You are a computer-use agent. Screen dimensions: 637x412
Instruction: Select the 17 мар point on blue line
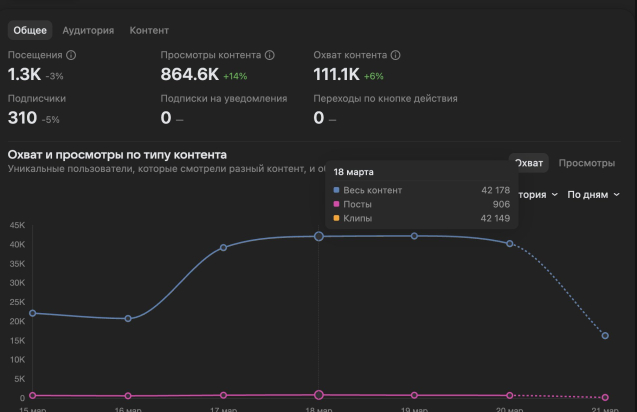223,247
